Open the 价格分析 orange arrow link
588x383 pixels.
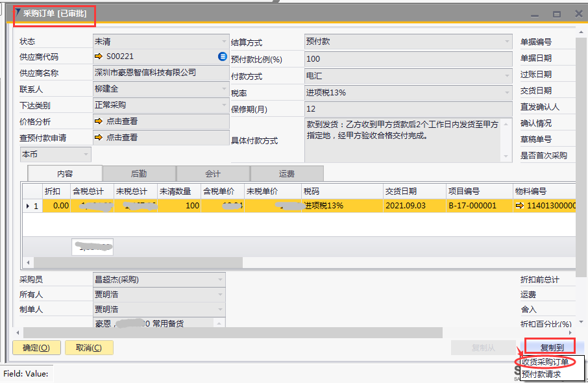99,121
